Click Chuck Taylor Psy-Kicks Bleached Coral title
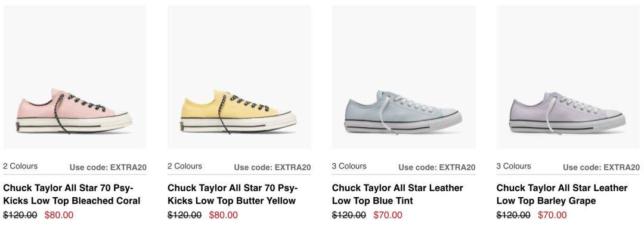The height and width of the screenshot is (233, 644). click(x=72, y=194)
